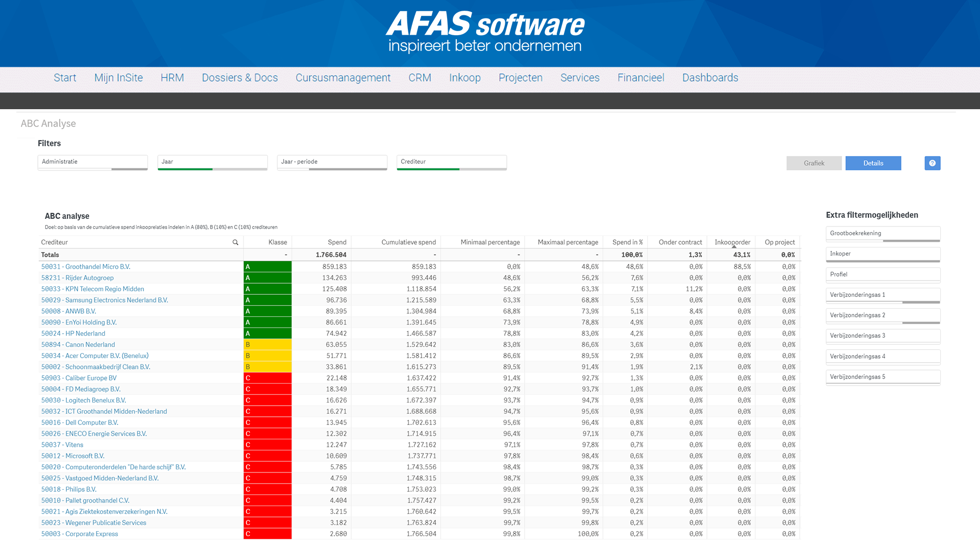980x551 pixels.
Task: Open Dossiers & Docs menu
Action: coord(240,78)
